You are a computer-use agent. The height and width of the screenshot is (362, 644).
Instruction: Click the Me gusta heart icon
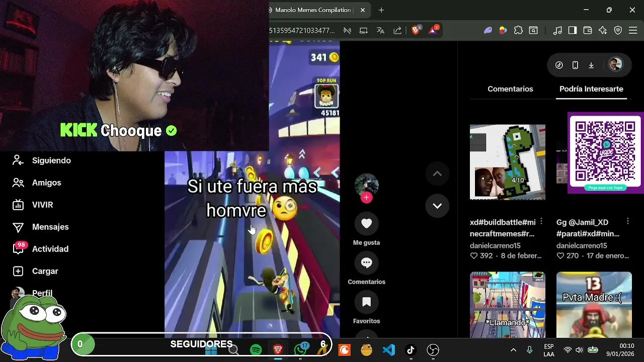pyautogui.click(x=366, y=223)
